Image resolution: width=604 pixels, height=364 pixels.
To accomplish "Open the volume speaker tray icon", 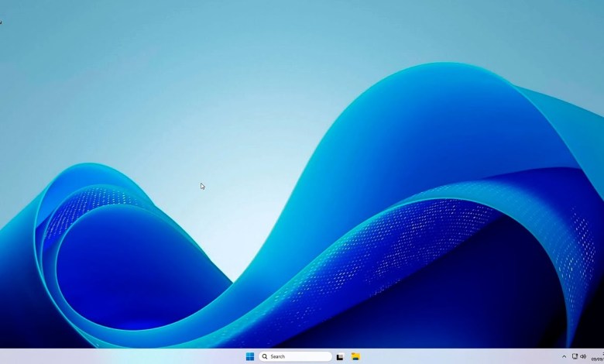I will pyautogui.click(x=583, y=357).
